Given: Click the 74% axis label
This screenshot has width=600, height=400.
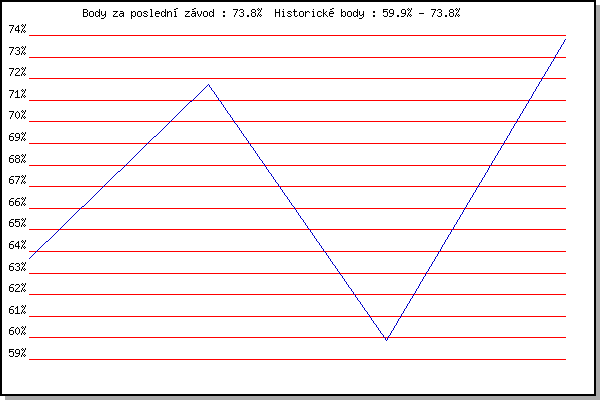Looking at the screenshot, I should [x=18, y=29].
